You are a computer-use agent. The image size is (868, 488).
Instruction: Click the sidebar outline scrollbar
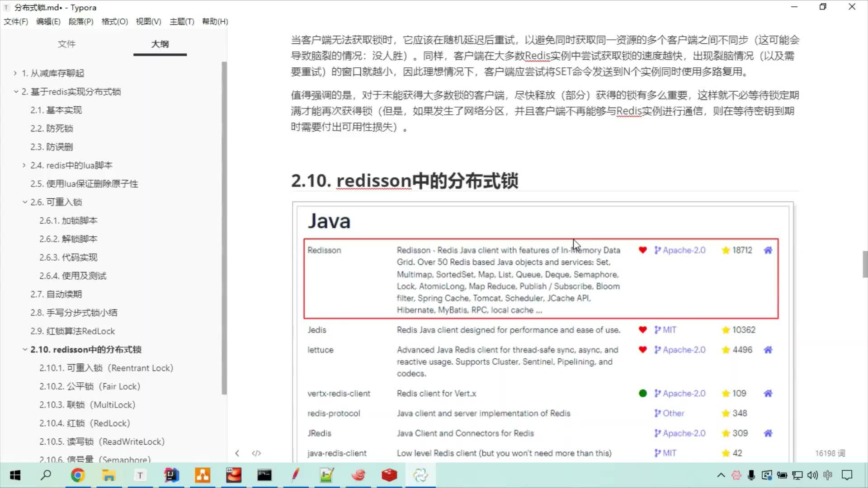[x=224, y=228]
